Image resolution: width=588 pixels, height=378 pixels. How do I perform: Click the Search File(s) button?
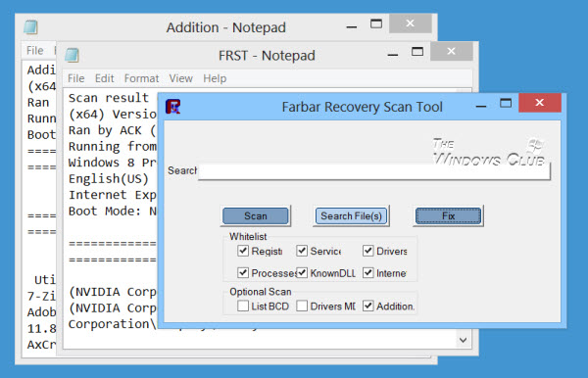(x=351, y=215)
